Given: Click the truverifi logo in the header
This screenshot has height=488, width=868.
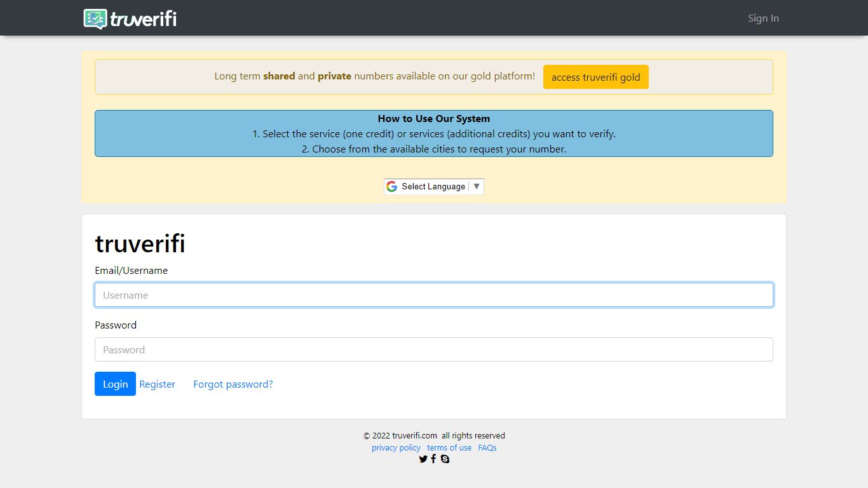Looking at the screenshot, I should [130, 18].
